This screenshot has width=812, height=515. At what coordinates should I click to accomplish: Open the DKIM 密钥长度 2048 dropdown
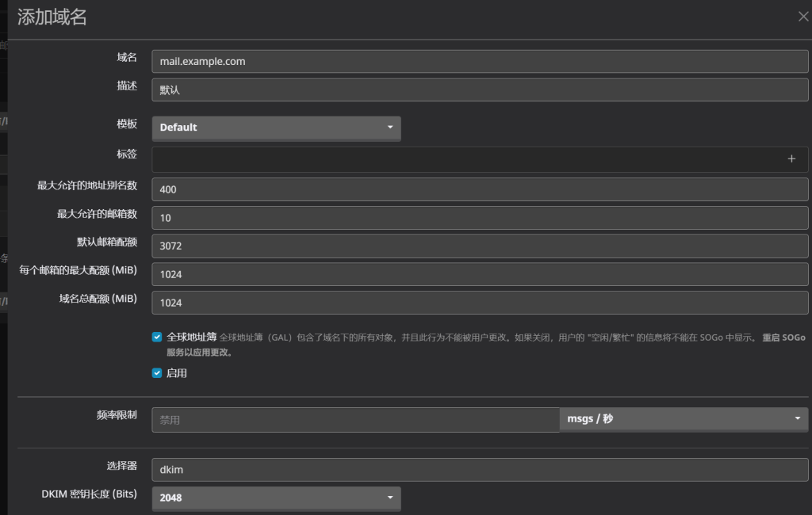(276, 498)
